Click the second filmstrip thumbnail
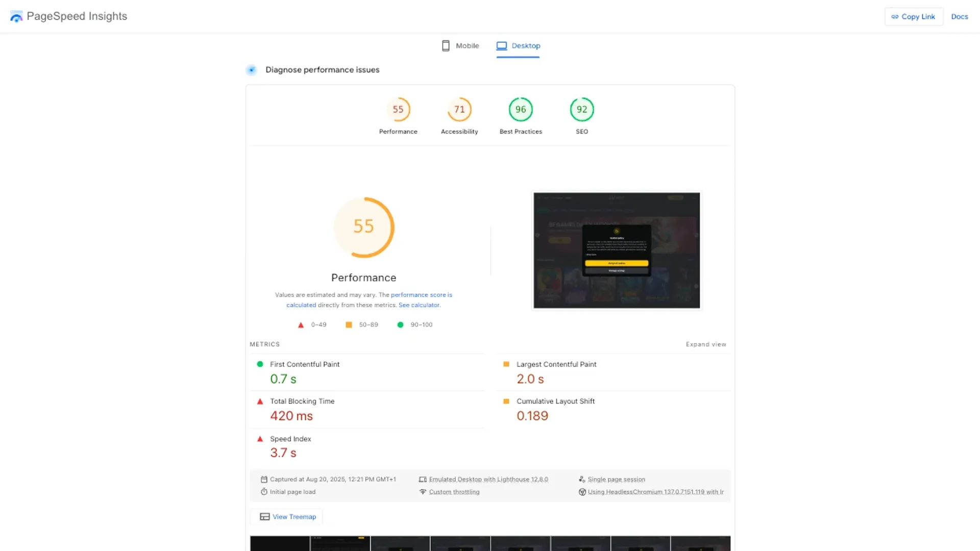Viewport: 980px width, 551px height. coord(340,543)
